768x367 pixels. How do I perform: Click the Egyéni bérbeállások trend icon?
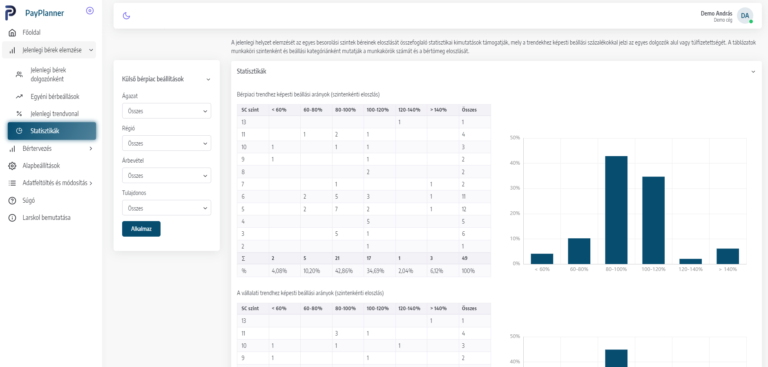point(19,97)
